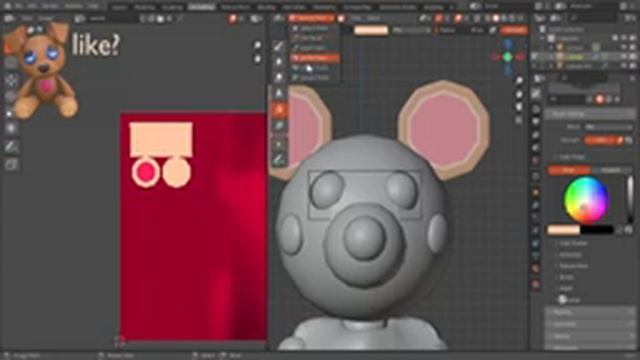Open the Render menu
Screen dimensions: 640x360
click(x=50, y=7)
